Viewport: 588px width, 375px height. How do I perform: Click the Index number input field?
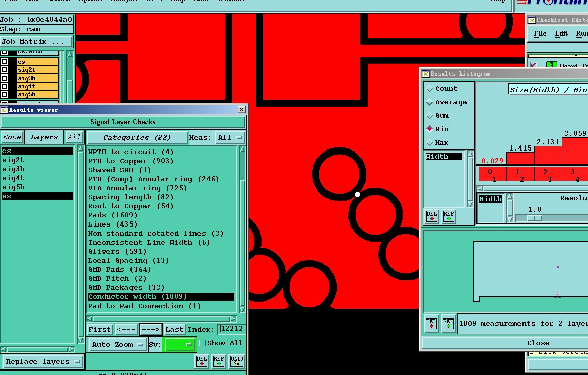point(232,329)
